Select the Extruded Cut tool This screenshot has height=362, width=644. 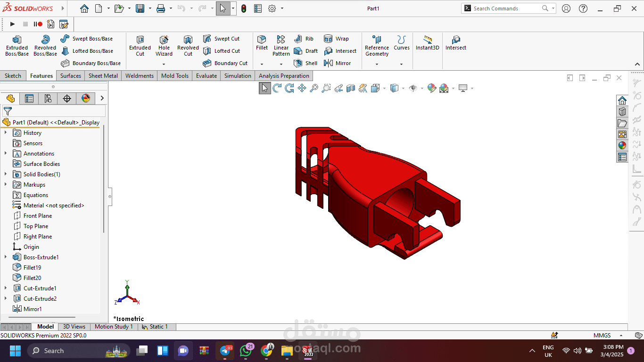click(x=140, y=46)
